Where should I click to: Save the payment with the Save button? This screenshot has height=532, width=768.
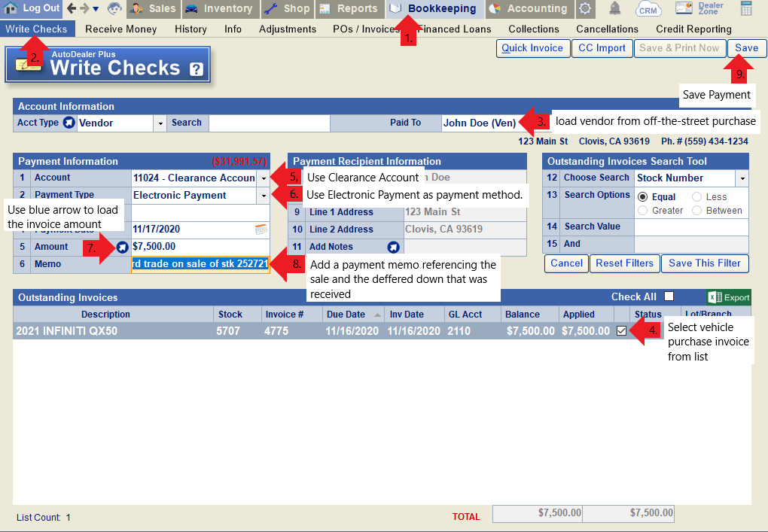tap(746, 48)
